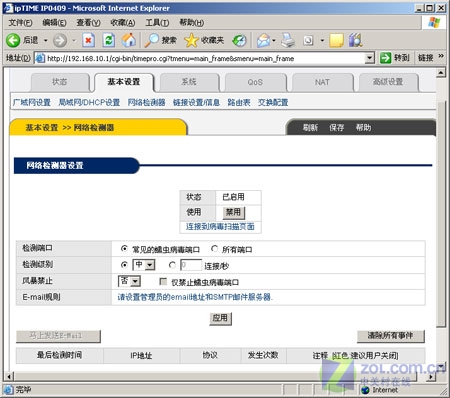Click the Back arrow icon
450x398 pixels.
(13, 40)
